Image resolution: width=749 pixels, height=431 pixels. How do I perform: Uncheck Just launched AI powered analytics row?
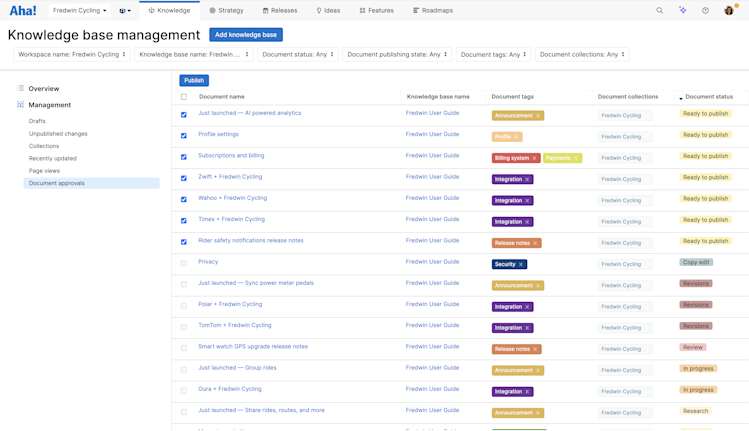184,115
